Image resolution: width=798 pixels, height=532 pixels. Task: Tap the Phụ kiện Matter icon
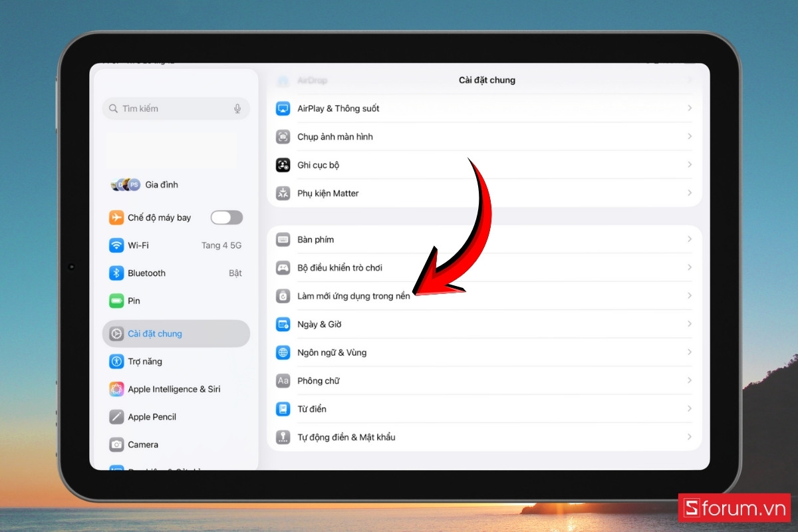[x=283, y=194]
